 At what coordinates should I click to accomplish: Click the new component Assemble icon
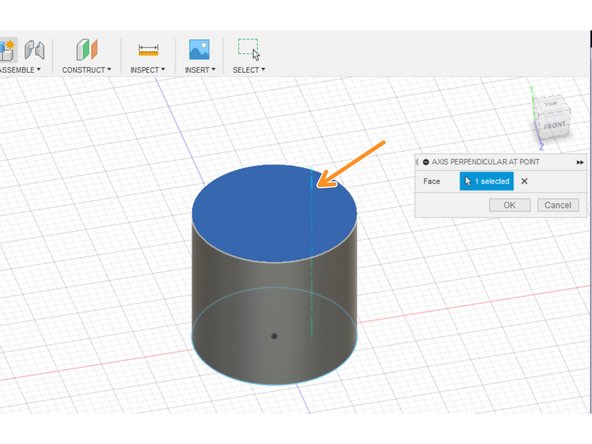click(8, 50)
